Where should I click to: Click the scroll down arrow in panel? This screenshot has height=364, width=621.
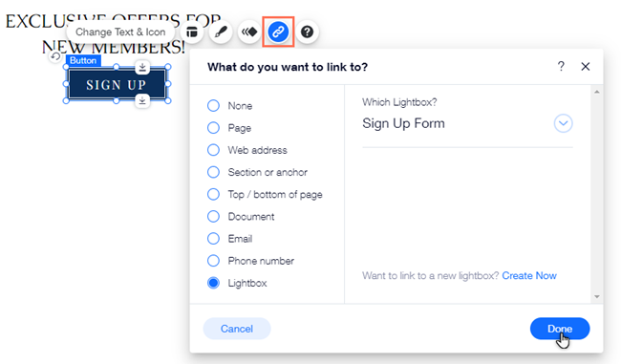point(597,297)
